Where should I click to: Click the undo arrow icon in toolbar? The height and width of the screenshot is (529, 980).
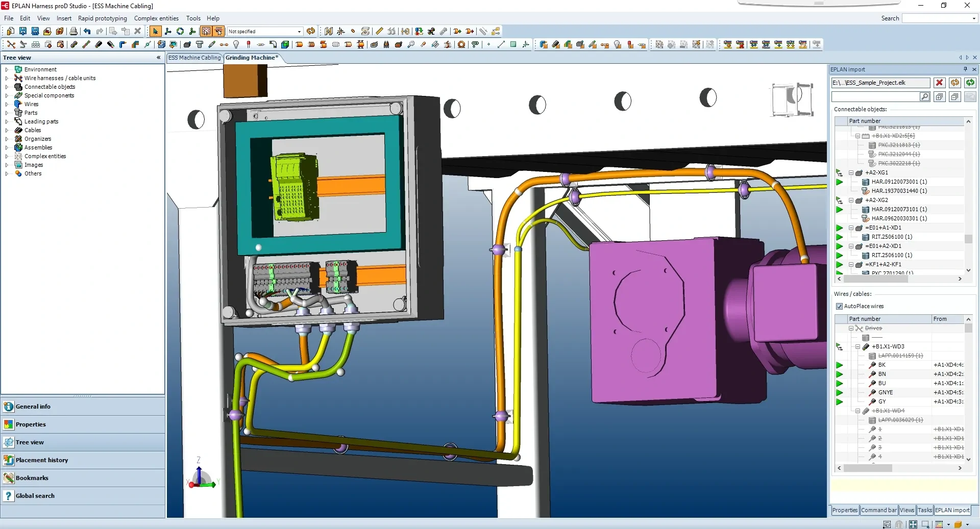click(87, 31)
